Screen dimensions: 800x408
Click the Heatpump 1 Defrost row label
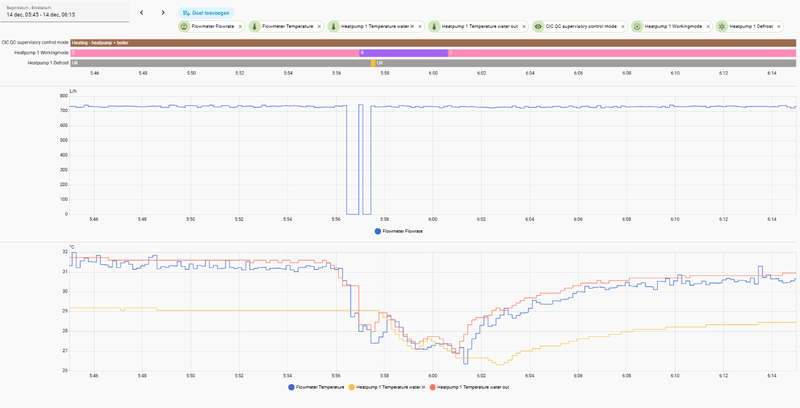(x=48, y=63)
